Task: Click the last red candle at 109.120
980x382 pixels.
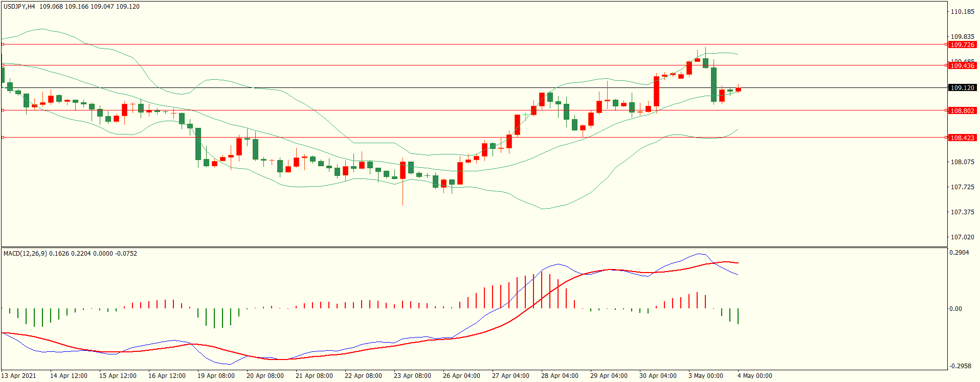Action: [x=738, y=89]
